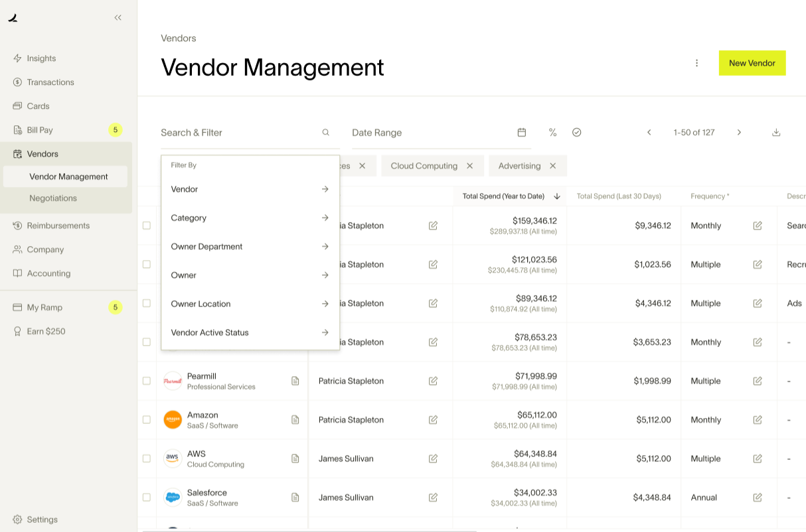Download the vendor list via download icon

776,133
